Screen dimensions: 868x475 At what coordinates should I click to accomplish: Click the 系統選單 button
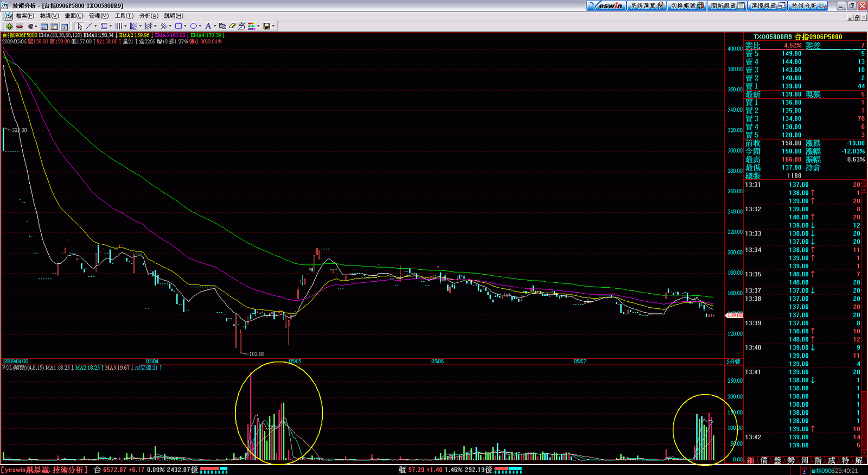click(647, 5)
